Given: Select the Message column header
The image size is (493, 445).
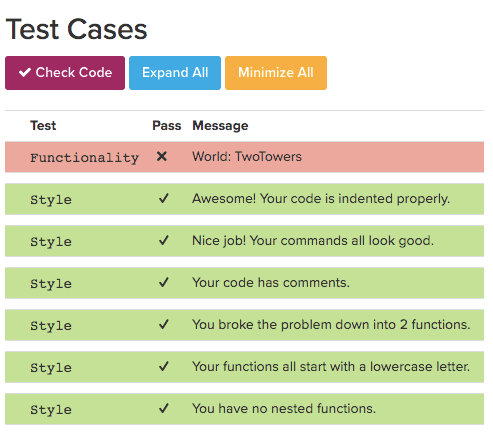Looking at the screenshot, I should click(220, 126).
